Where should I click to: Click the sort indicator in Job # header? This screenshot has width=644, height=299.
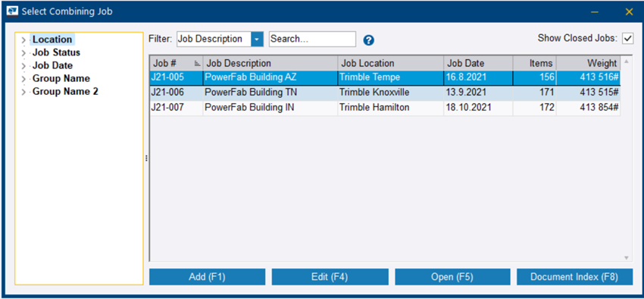pyautogui.click(x=197, y=63)
